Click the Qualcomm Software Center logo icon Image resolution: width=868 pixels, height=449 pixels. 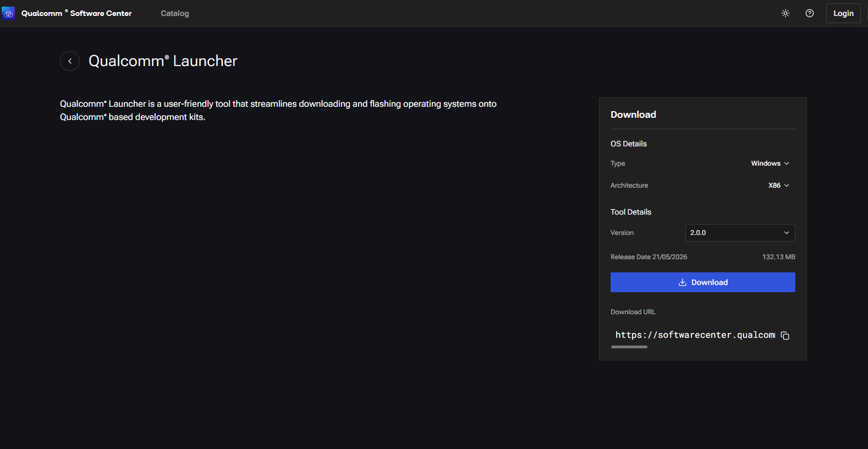pyautogui.click(x=8, y=13)
